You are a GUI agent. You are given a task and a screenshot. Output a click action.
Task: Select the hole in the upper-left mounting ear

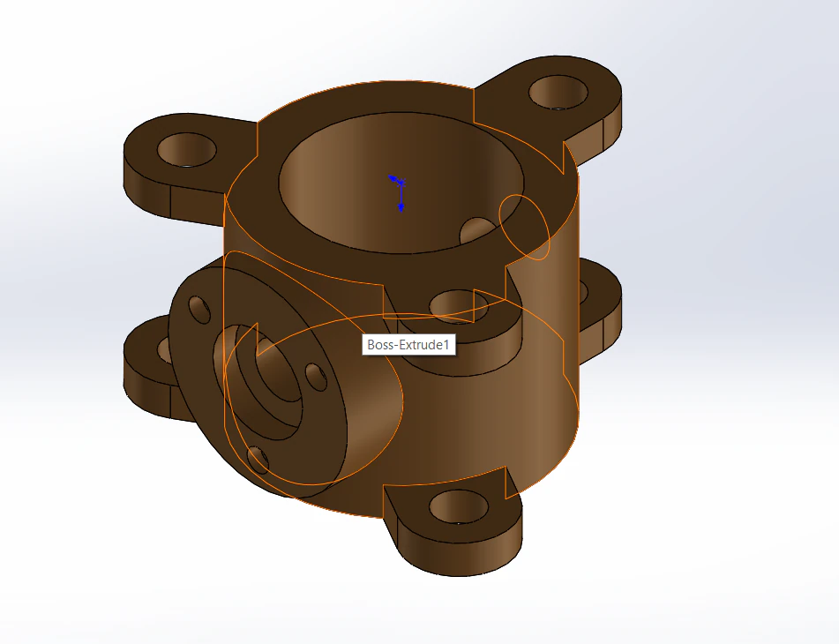coord(187,150)
